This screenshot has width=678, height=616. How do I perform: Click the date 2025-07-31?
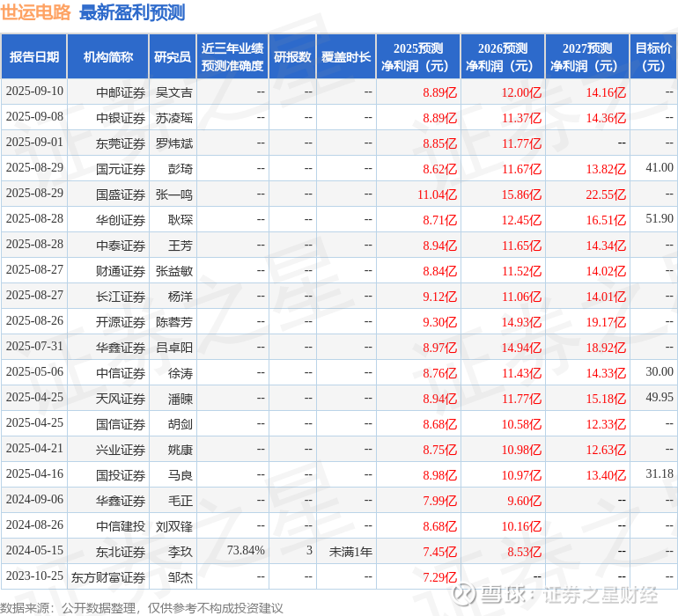[34, 346]
